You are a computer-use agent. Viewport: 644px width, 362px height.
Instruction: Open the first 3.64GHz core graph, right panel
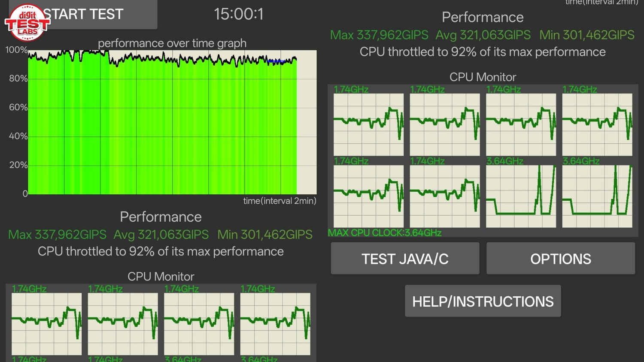[x=521, y=196]
